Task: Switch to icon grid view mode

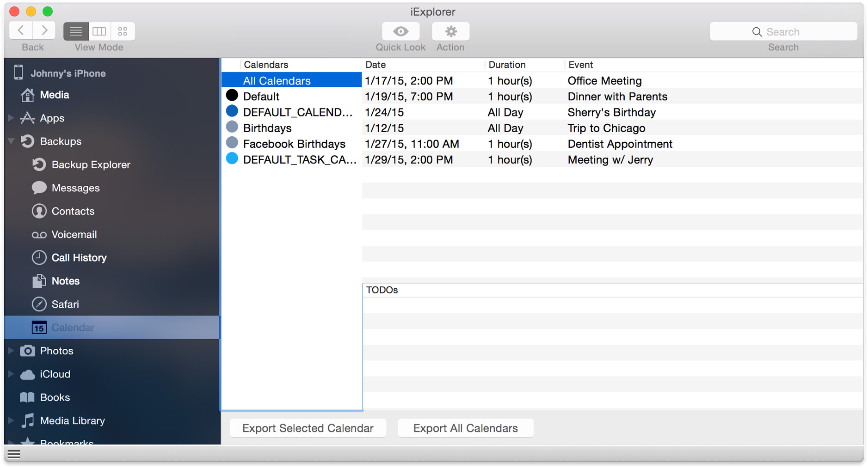Action: [123, 31]
